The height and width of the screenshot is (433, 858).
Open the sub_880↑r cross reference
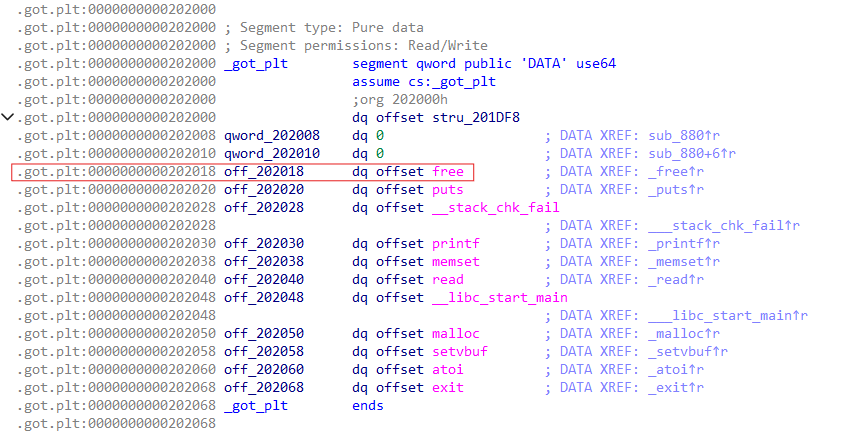689,136
